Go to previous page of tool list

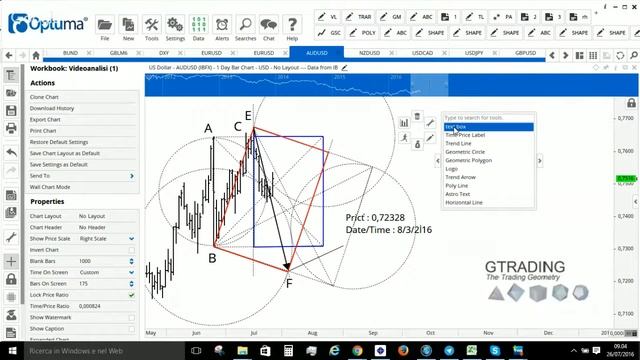click(x=438, y=161)
